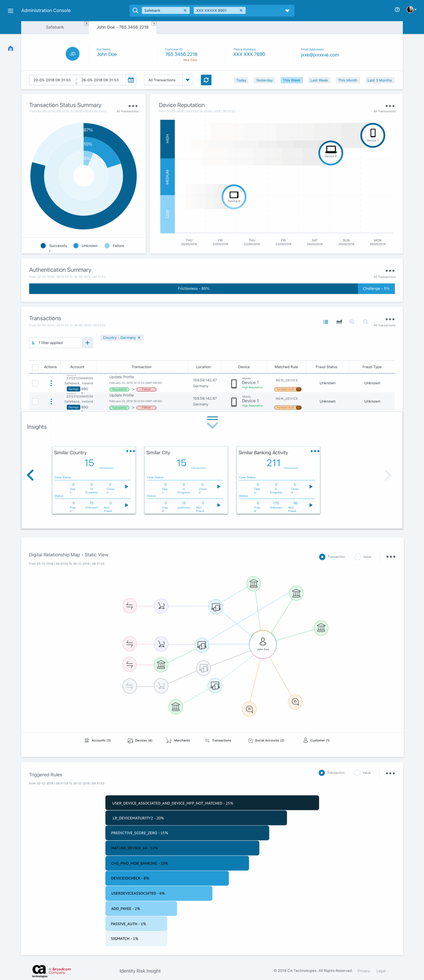Click Device 1 marker in reputation chart
The image size is (424, 980).
pos(373,135)
